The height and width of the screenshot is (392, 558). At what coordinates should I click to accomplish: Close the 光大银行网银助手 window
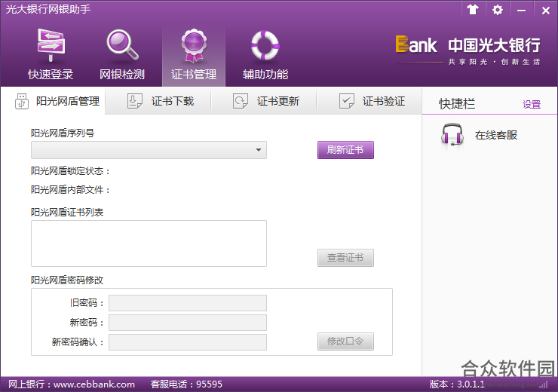545,11
